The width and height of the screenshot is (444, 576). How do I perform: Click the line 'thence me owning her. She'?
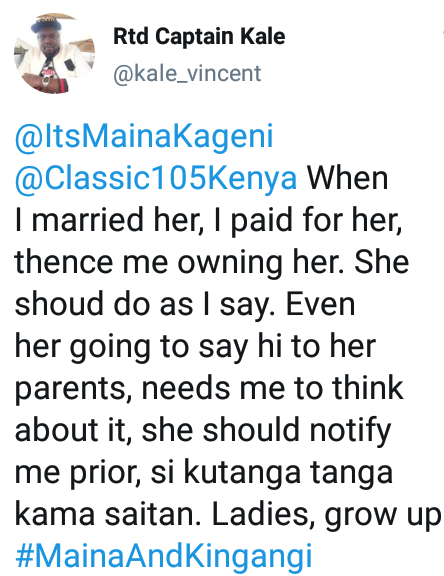click(x=212, y=263)
